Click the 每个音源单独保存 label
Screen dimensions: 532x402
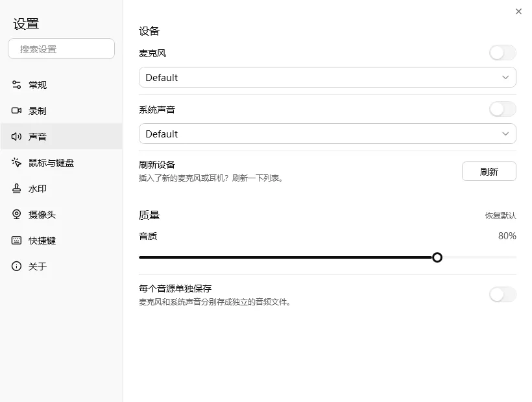click(175, 289)
